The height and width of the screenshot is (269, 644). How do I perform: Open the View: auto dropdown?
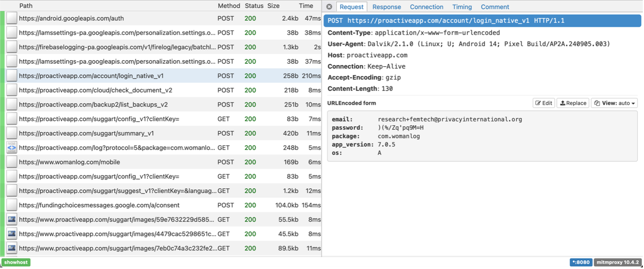pyautogui.click(x=614, y=103)
